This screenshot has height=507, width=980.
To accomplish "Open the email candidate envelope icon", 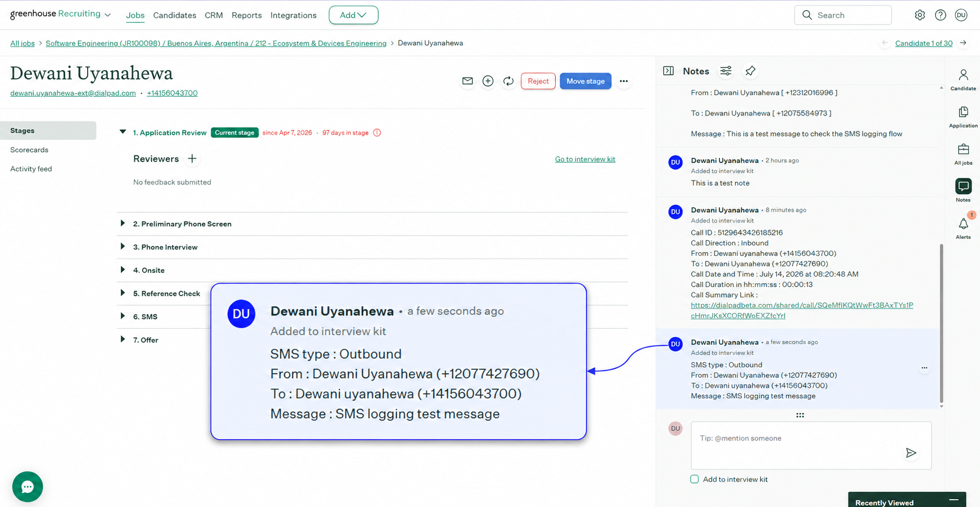I will pyautogui.click(x=468, y=81).
